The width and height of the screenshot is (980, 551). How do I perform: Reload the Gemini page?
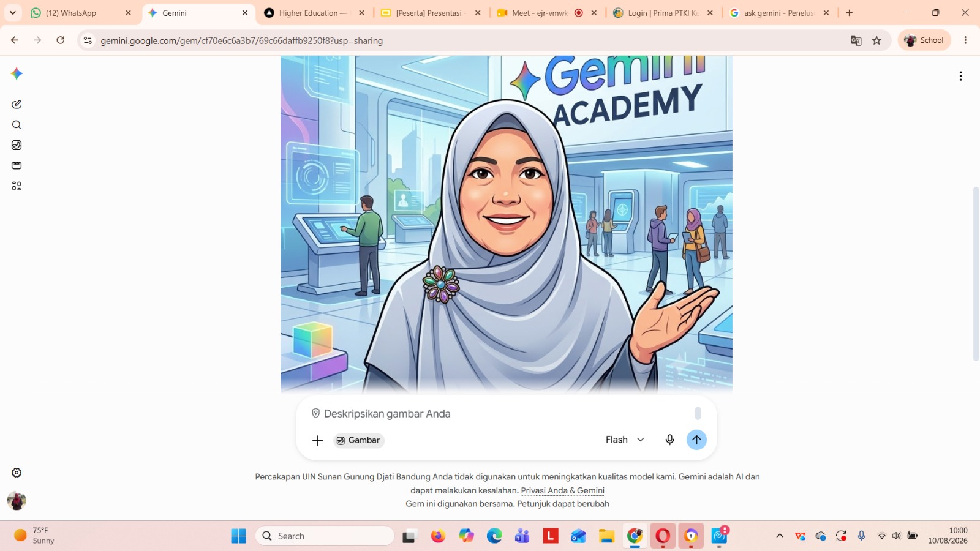[61, 40]
